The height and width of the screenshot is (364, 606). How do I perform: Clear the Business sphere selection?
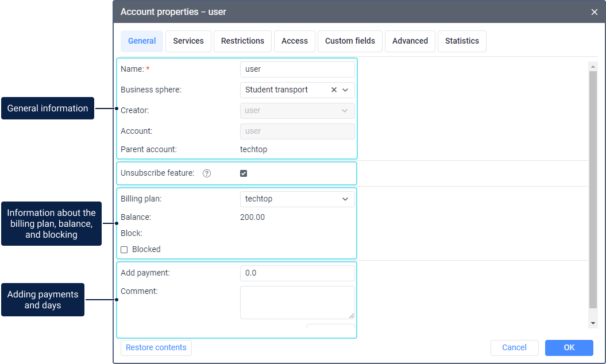point(334,90)
